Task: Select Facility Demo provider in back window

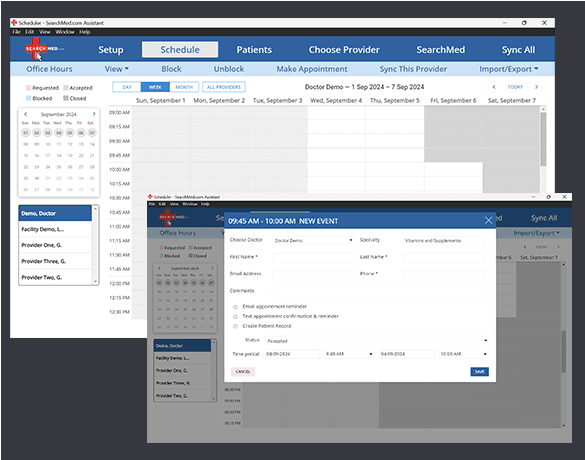Action: pyautogui.click(x=55, y=229)
